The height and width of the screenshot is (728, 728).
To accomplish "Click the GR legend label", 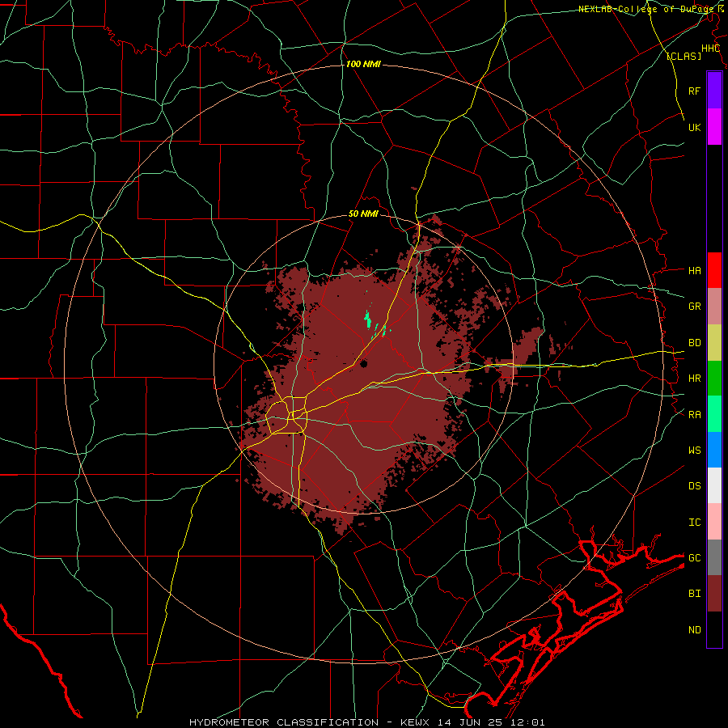I will coord(694,307).
